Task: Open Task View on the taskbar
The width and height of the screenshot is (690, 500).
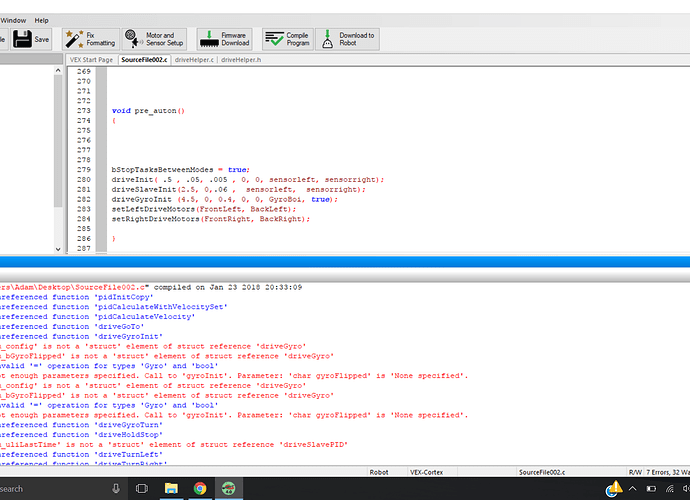Action: click(x=142, y=488)
